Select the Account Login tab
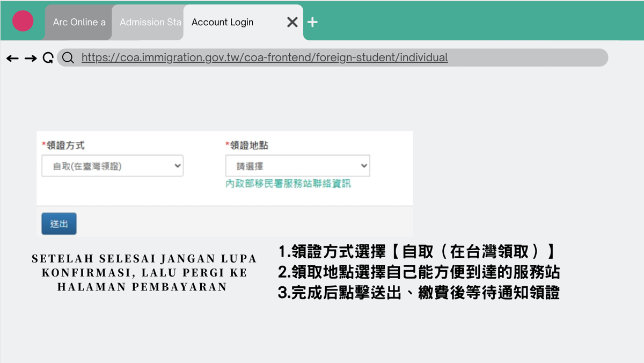644x363 pixels. 223,22
